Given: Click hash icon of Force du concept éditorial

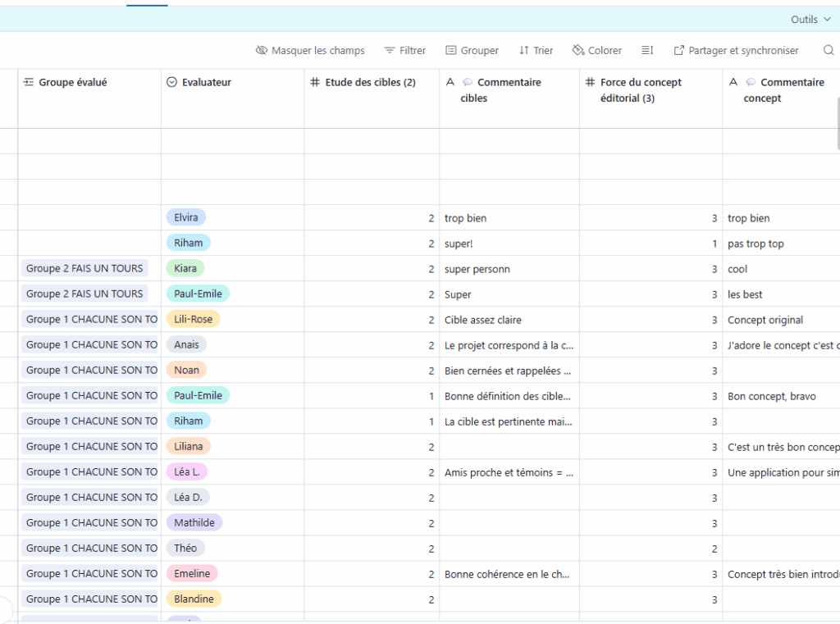Looking at the screenshot, I should (591, 82).
